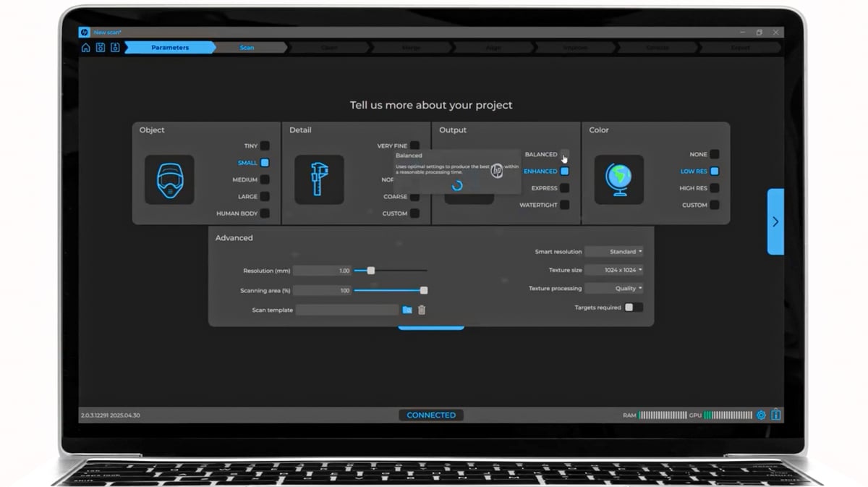This screenshot has height=487, width=868.
Task: Click the Export workflow step
Action: tap(740, 48)
